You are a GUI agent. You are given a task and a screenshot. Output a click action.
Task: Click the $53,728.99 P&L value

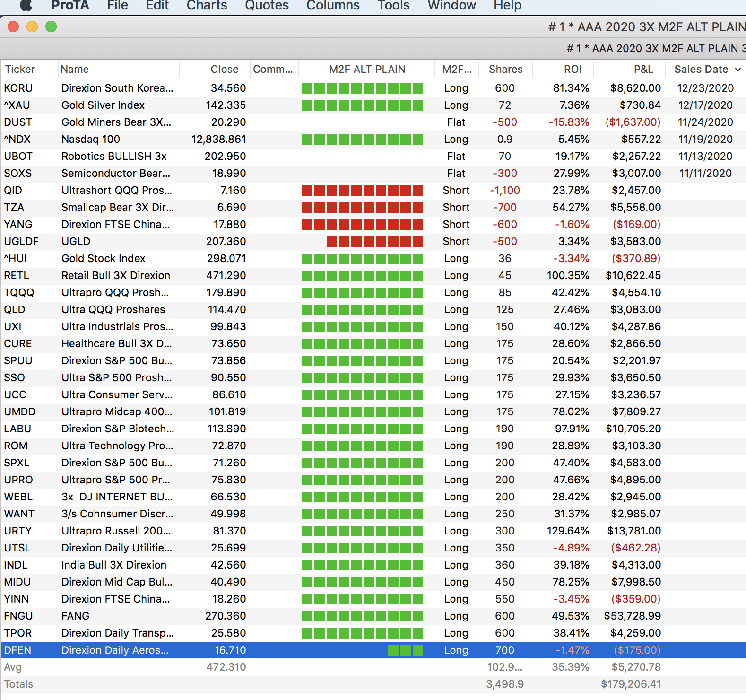(633, 616)
